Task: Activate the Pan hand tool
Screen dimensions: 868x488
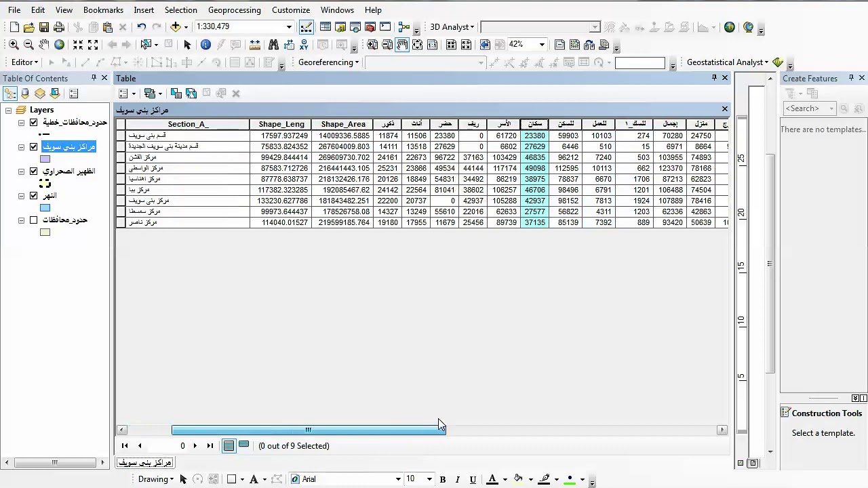Action: tap(44, 45)
